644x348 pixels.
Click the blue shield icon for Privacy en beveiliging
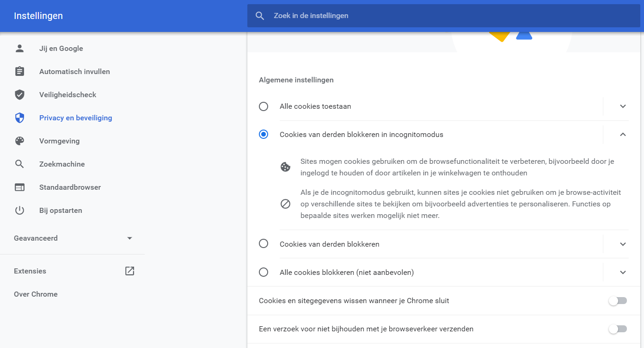point(19,118)
